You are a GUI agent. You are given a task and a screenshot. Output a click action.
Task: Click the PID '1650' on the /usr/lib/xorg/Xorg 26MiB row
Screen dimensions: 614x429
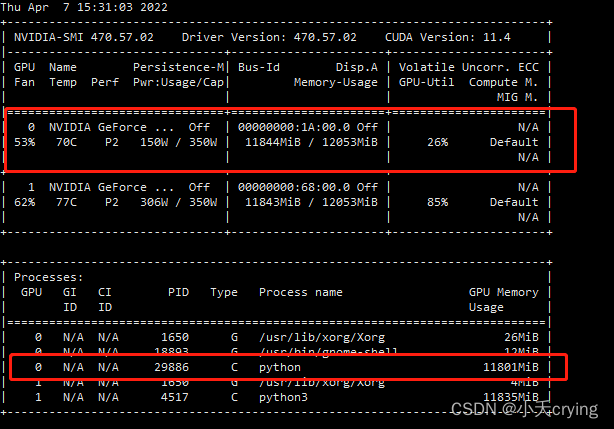175,337
